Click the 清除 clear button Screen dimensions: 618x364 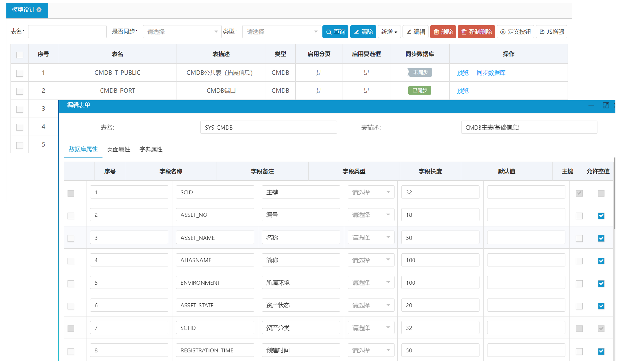(363, 32)
